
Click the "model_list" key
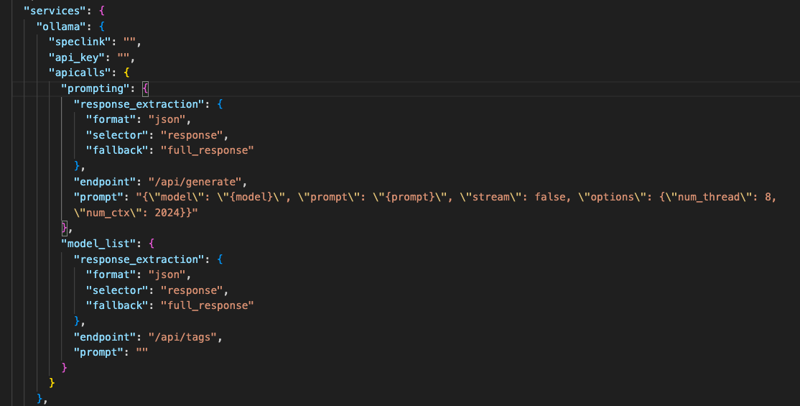pos(98,243)
